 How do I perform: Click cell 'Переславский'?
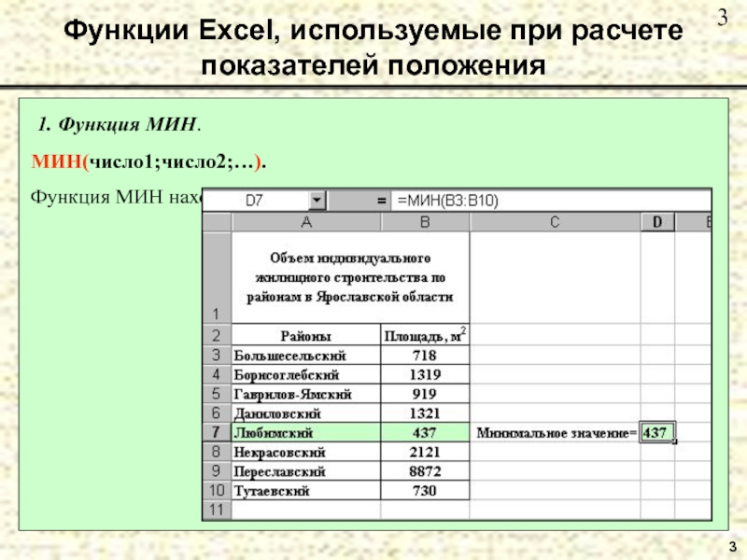(306, 471)
